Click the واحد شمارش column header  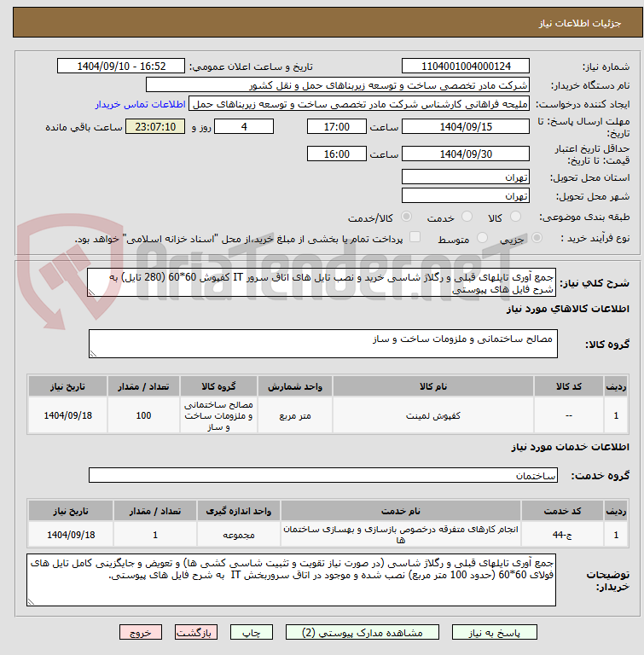tap(295, 386)
